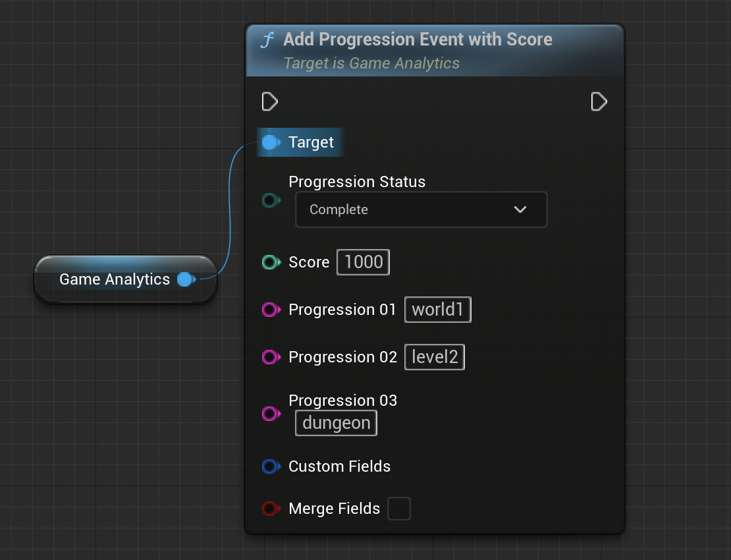Viewport: 731px width, 560px height.
Task: Enable the Merge Fields checkbox
Action: [399, 509]
